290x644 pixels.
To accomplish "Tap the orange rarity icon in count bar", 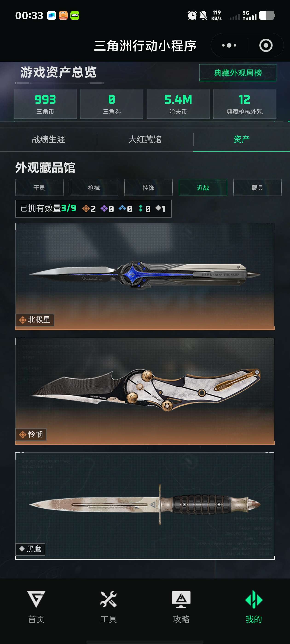I will (86, 208).
